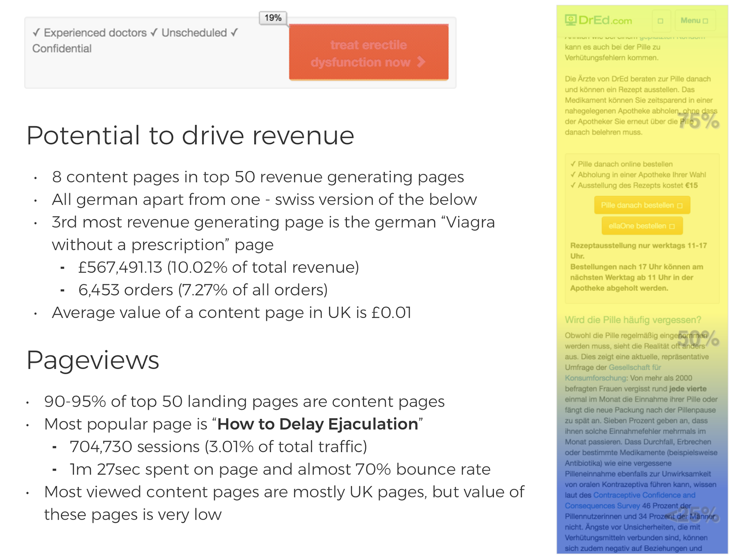Click 'Abholung in einer Apotheke Ihrer Wahl' line

pyautogui.click(x=638, y=175)
